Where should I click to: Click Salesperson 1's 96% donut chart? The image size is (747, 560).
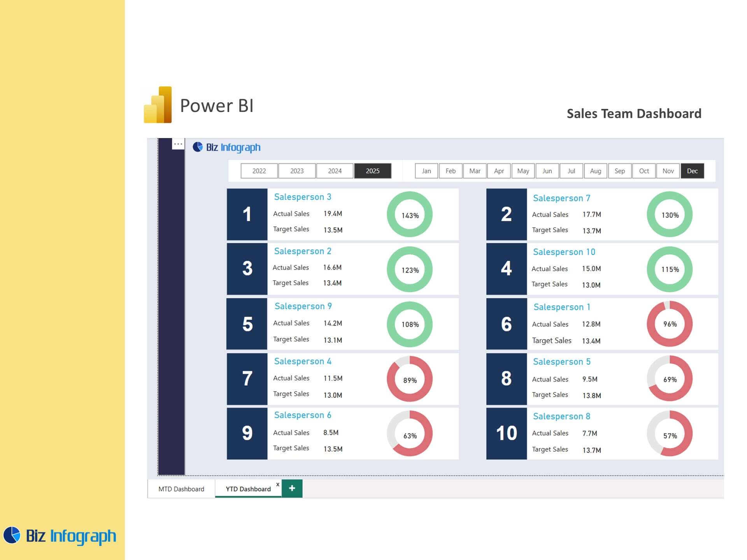pos(670,324)
